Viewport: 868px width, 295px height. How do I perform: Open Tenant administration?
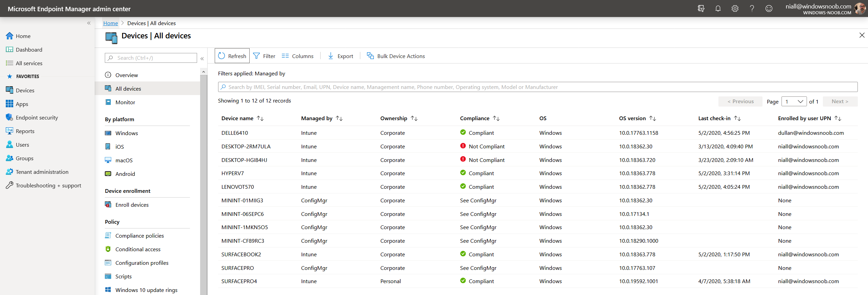tap(37, 172)
